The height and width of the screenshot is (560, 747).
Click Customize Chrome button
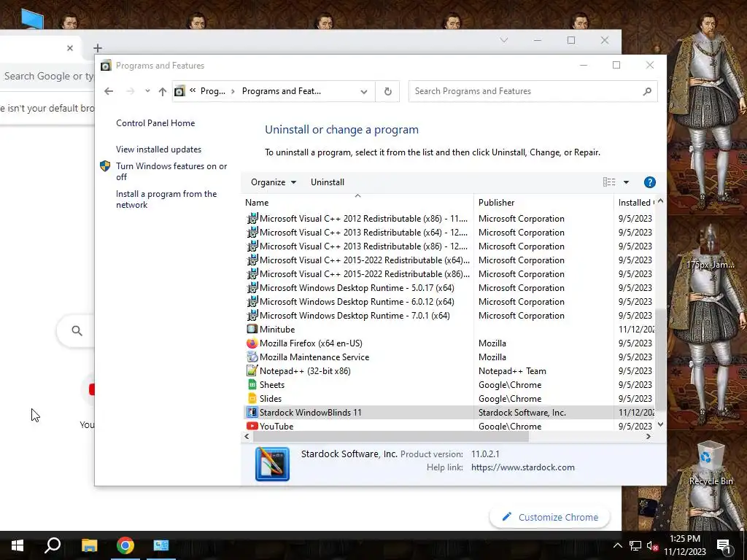click(x=550, y=517)
